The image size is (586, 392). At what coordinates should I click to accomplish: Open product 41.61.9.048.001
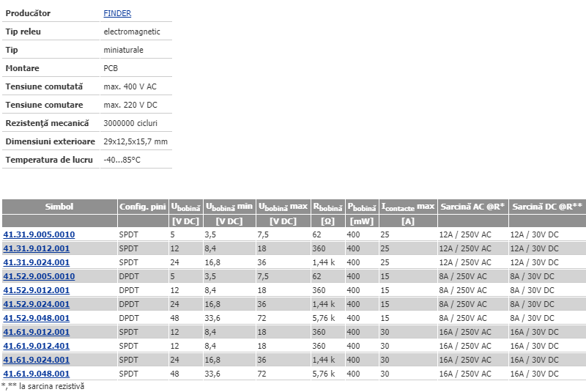[x=36, y=374]
